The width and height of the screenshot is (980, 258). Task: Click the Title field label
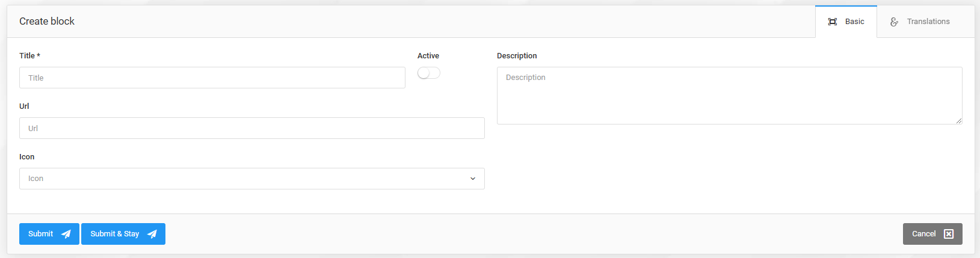coord(29,55)
